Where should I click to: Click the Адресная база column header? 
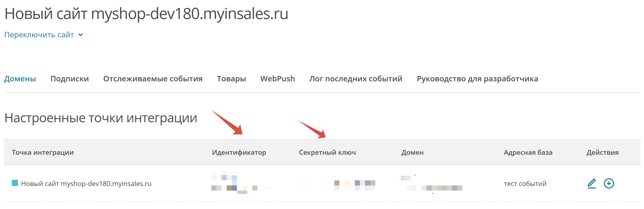click(x=528, y=152)
